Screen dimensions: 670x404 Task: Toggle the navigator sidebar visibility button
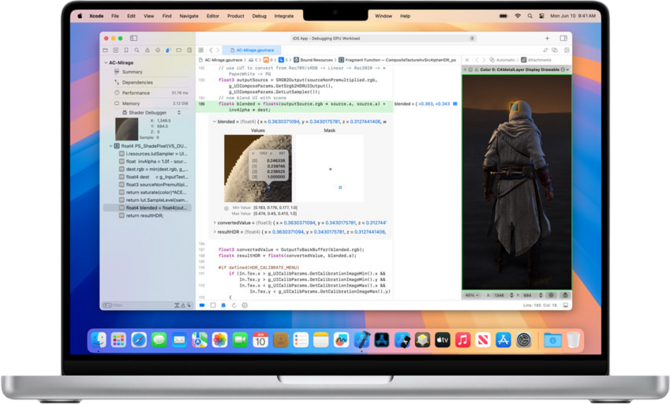pos(134,38)
